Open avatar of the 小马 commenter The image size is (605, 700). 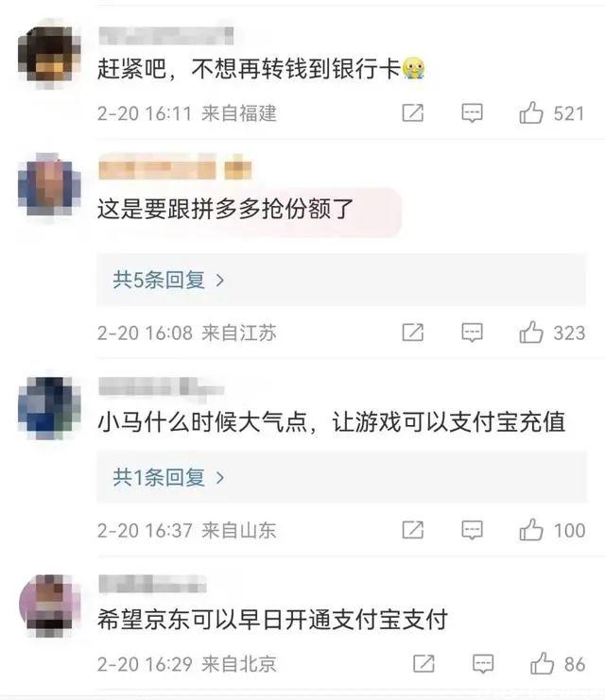(49, 408)
